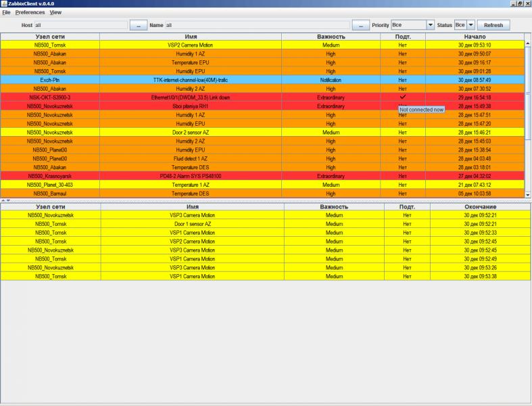
Task: Select the 'Temperature 1 AZ' row
Action: point(262,185)
